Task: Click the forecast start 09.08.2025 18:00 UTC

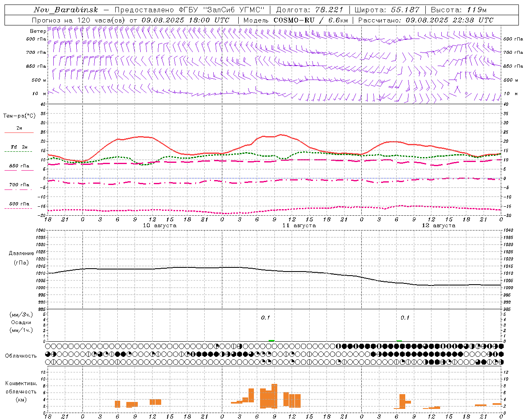Action: (185, 20)
